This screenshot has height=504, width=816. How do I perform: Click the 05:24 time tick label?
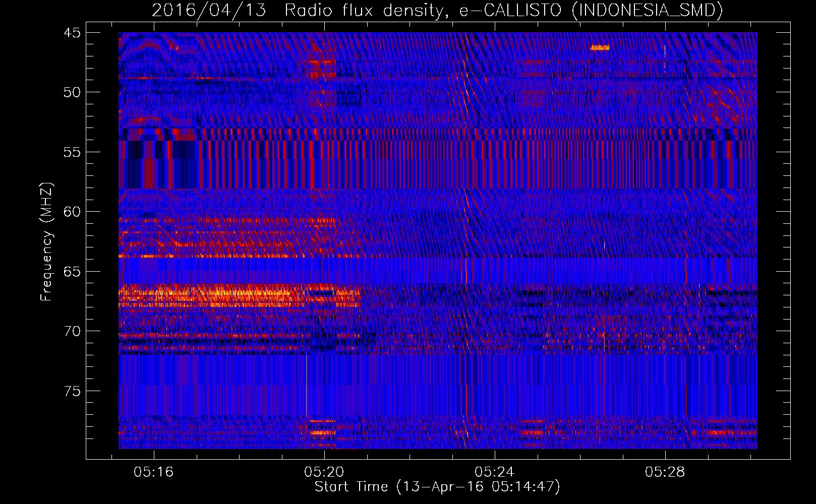(494, 472)
